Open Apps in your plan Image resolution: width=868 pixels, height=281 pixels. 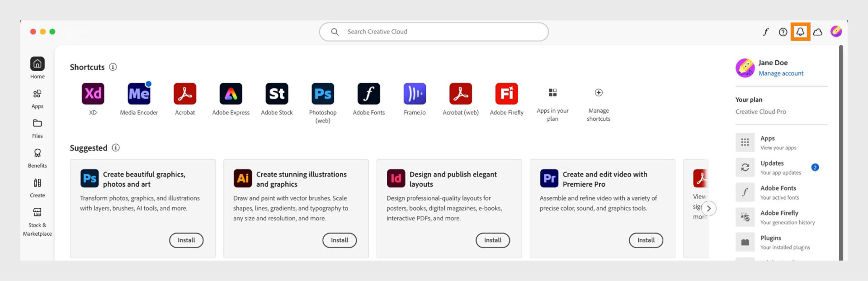click(x=552, y=93)
